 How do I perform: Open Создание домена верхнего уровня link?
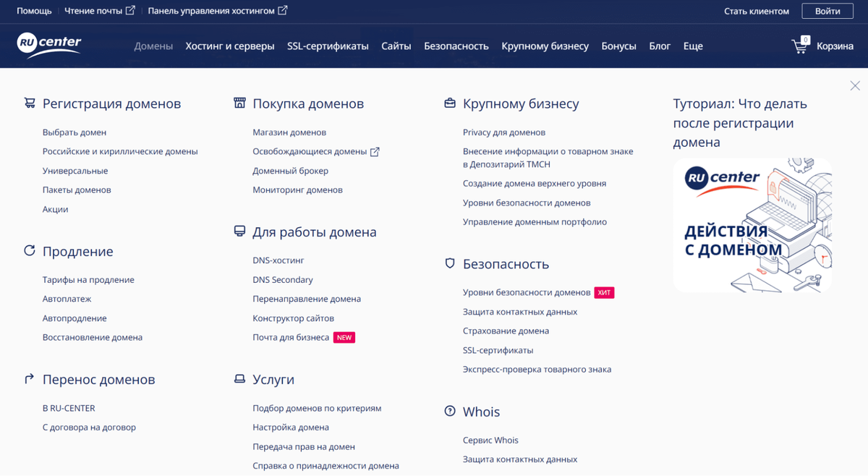click(x=535, y=184)
